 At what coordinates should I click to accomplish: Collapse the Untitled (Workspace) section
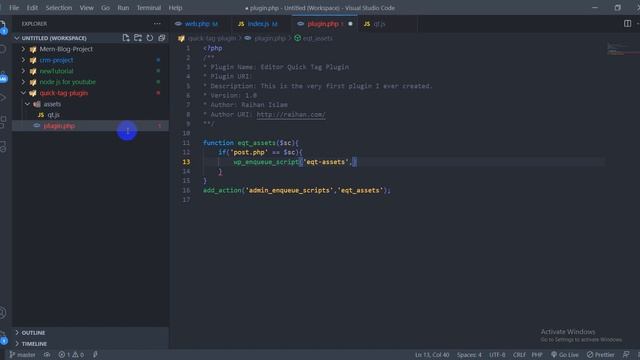pyautogui.click(x=17, y=38)
